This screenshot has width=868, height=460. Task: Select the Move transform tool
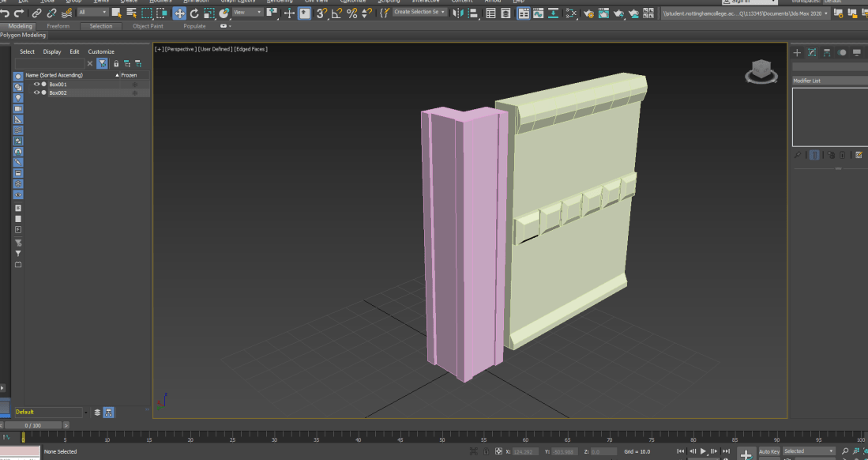[x=179, y=13]
